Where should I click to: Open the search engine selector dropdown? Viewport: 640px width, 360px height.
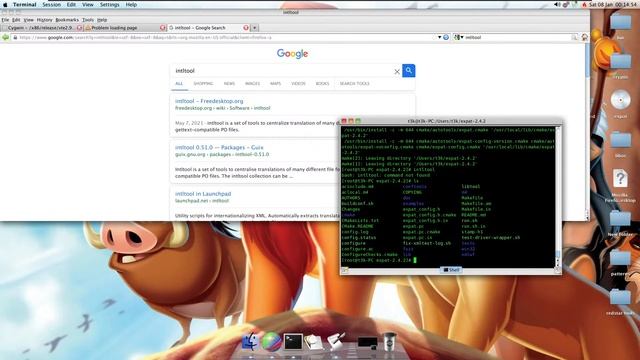pos(459,38)
